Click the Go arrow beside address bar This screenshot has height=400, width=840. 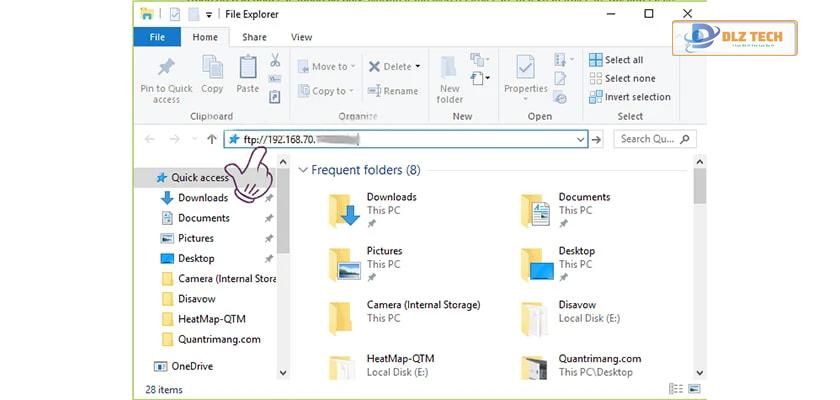point(596,140)
